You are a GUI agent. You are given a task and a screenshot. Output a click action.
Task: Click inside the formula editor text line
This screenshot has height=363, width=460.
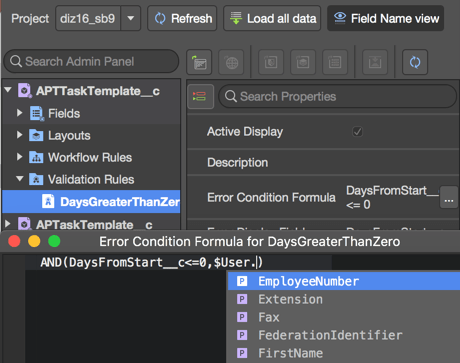coord(178,263)
